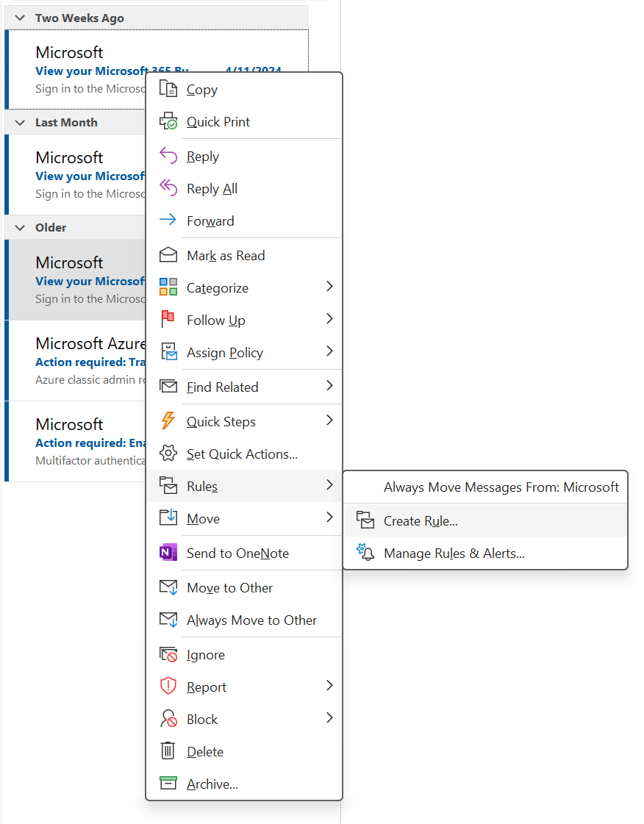This screenshot has width=644, height=824.
Task: Open the Multifactor authentication Microsoft email
Action: (x=76, y=442)
